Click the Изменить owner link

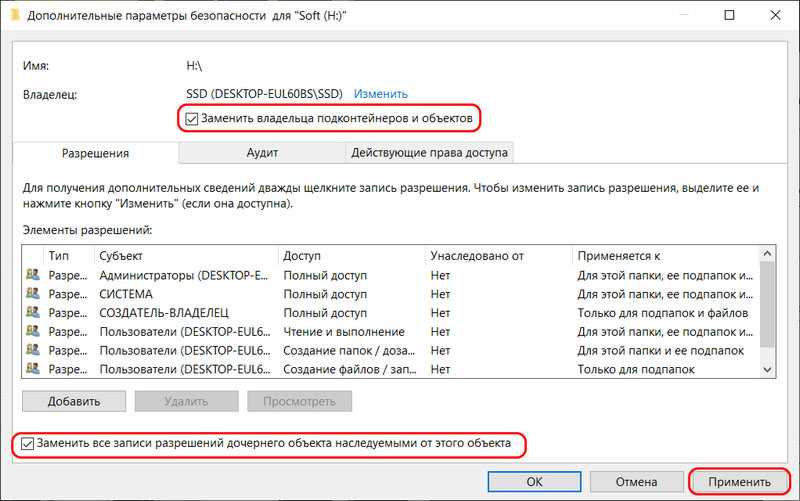tap(381, 94)
